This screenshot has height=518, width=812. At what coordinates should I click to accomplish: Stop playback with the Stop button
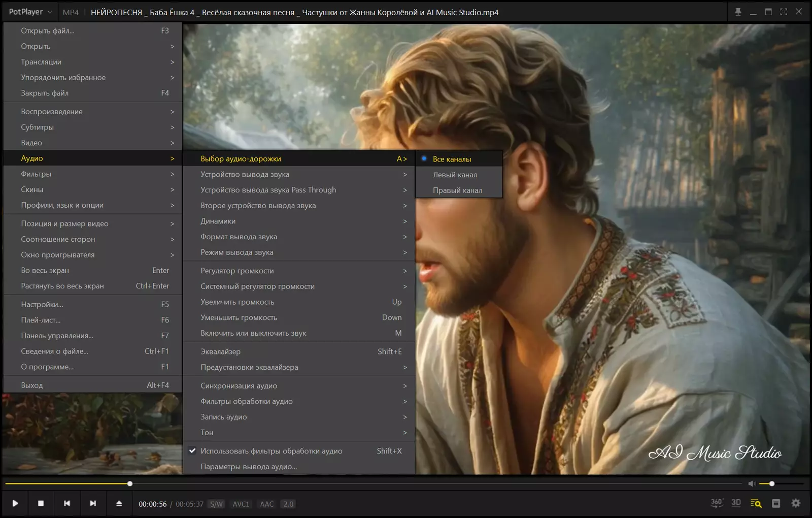pos(41,503)
